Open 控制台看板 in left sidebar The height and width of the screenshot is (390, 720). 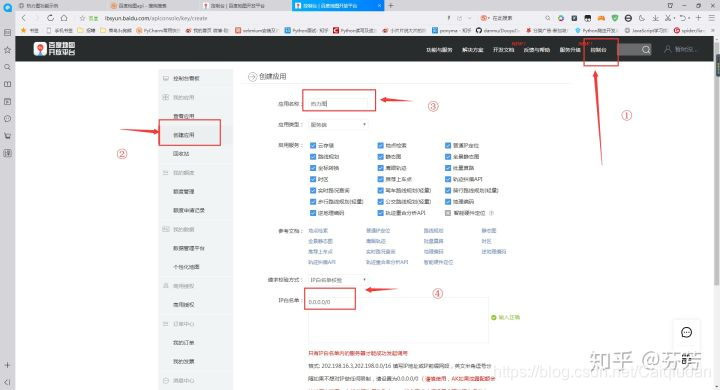point(186,79)
